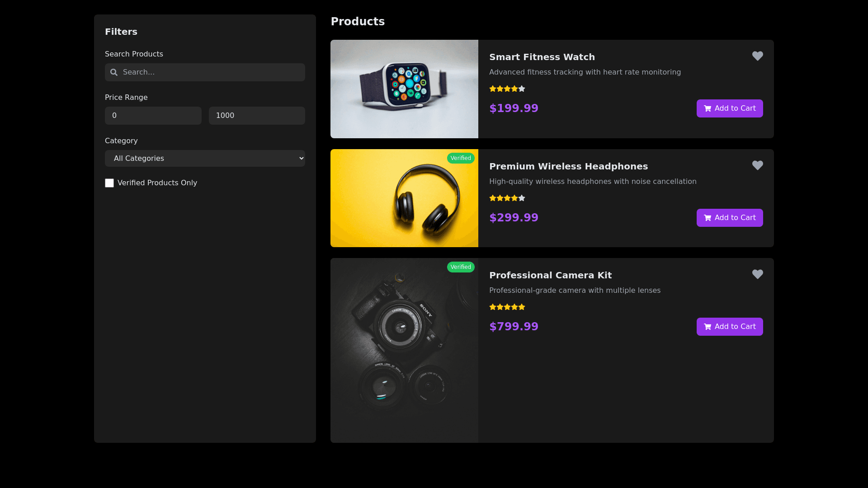Add Professional Camera Kit to cart
868x488 pixels.
click(729, 327)
